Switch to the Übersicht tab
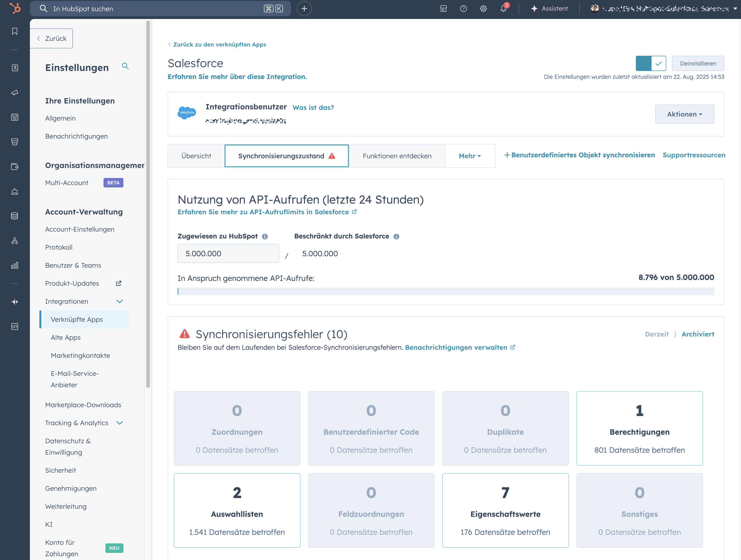This screenshot has height=560, width=741. click(196, 156)
